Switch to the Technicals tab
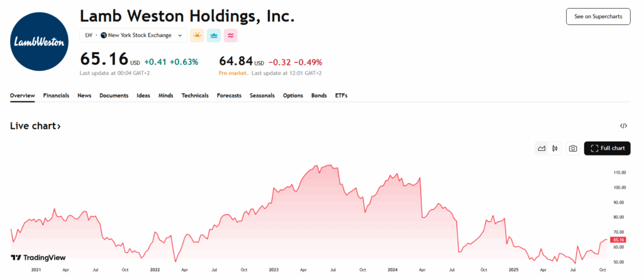This screenshot has height=278, width=644. point(195,96)
